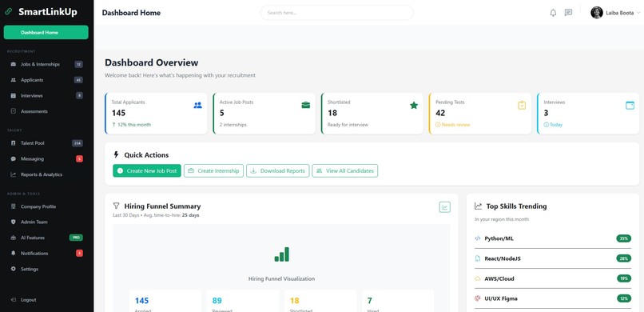The height and width of the screenshot is (312, 644).
Task: Click the AWS/Cloud cloud icon
Action: click(478, 278)
